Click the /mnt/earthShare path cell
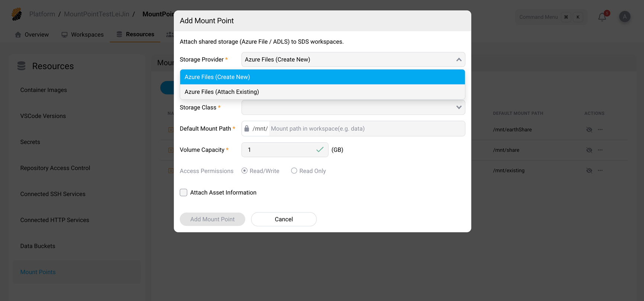Viewport: 644px width, 301px height. pyautogui.click(x=512, y=130)
